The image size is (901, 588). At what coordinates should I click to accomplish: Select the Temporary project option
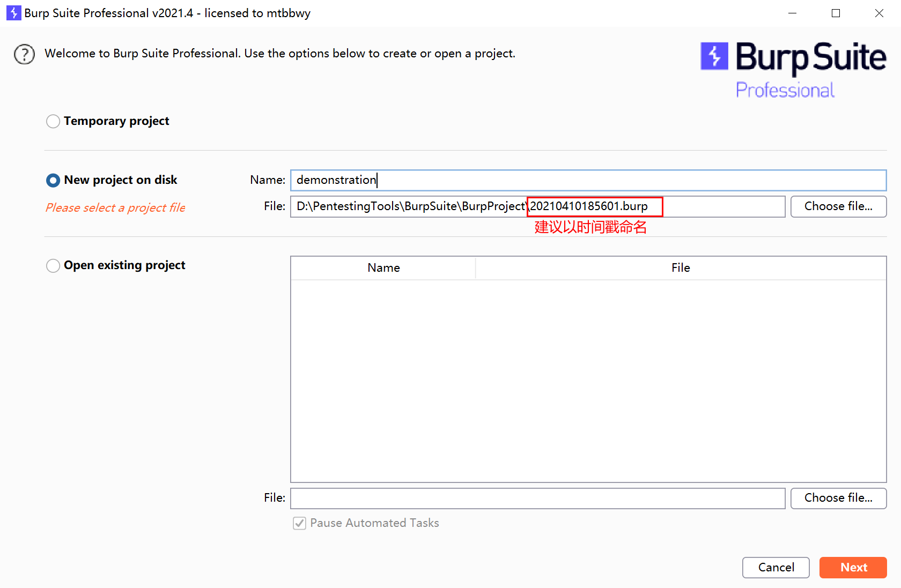click(x=53, y=121)
